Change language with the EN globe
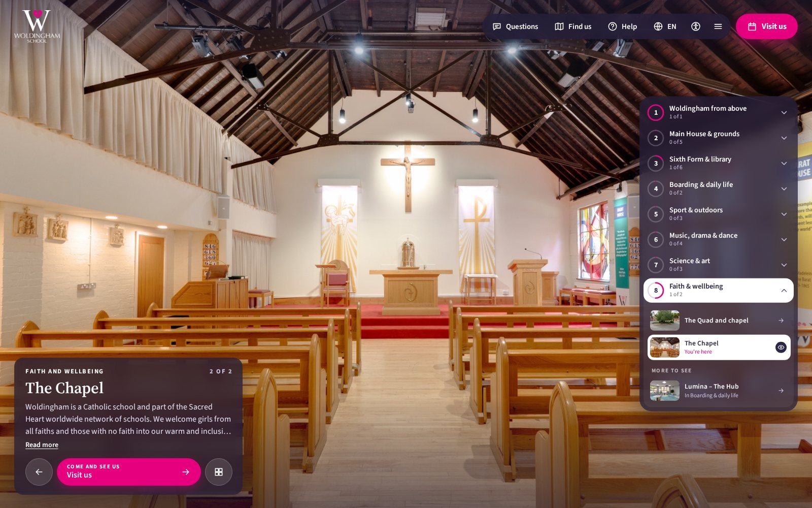Screen dimensions: 812x508 (665, 26)
